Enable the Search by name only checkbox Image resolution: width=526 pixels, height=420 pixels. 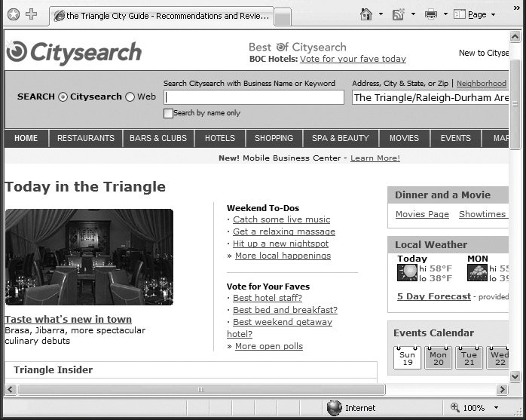click(168, 113)
